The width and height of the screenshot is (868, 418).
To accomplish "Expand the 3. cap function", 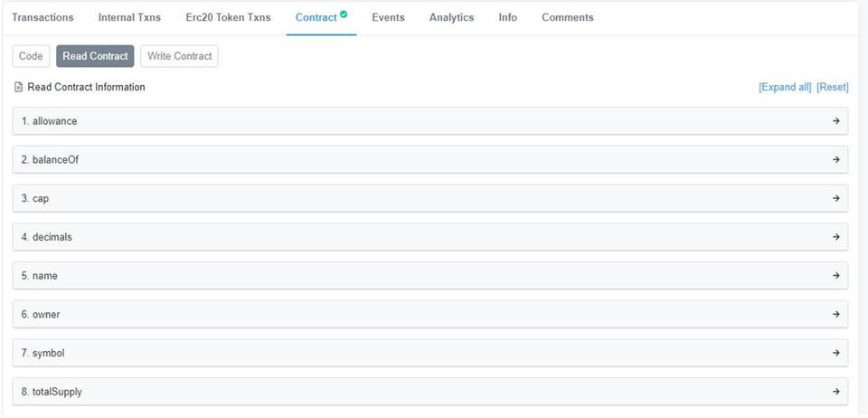I will point(430,198).
